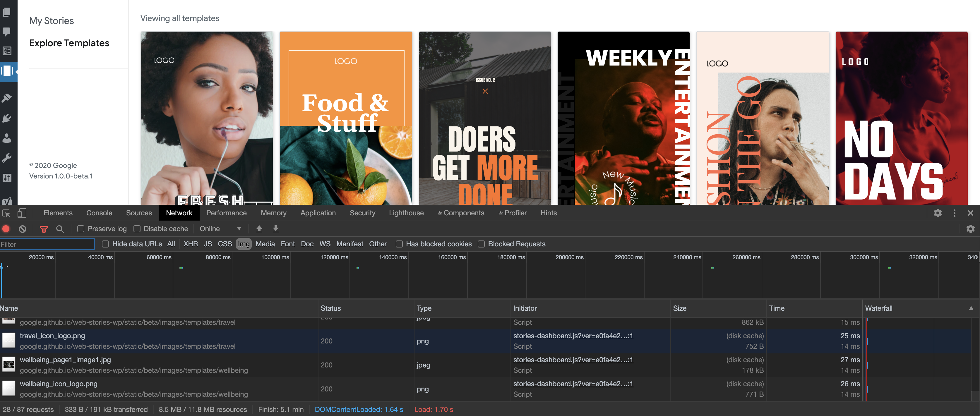
Task: Switch to the Lighthouse tab
Action: click(x=406, y=213)
